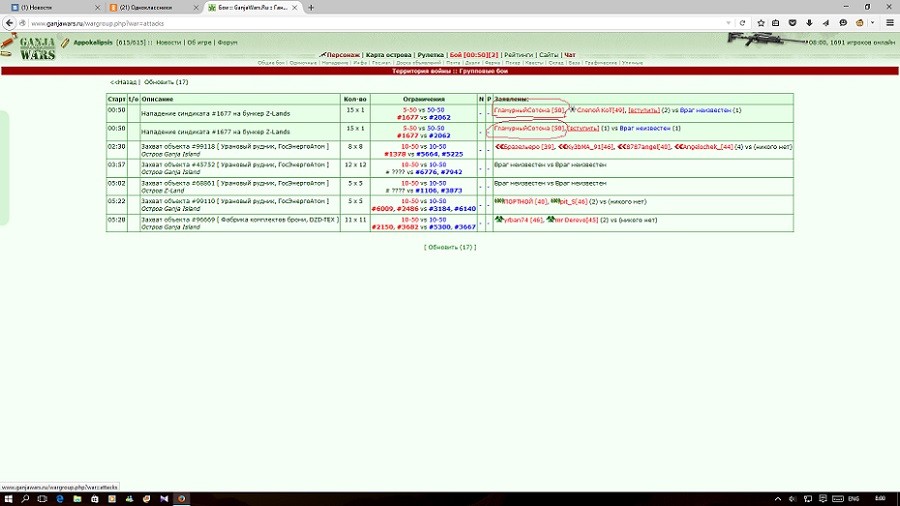Click the Ganja Wars logo
Viewport: 900px width, 506px height.
[37, 48]
